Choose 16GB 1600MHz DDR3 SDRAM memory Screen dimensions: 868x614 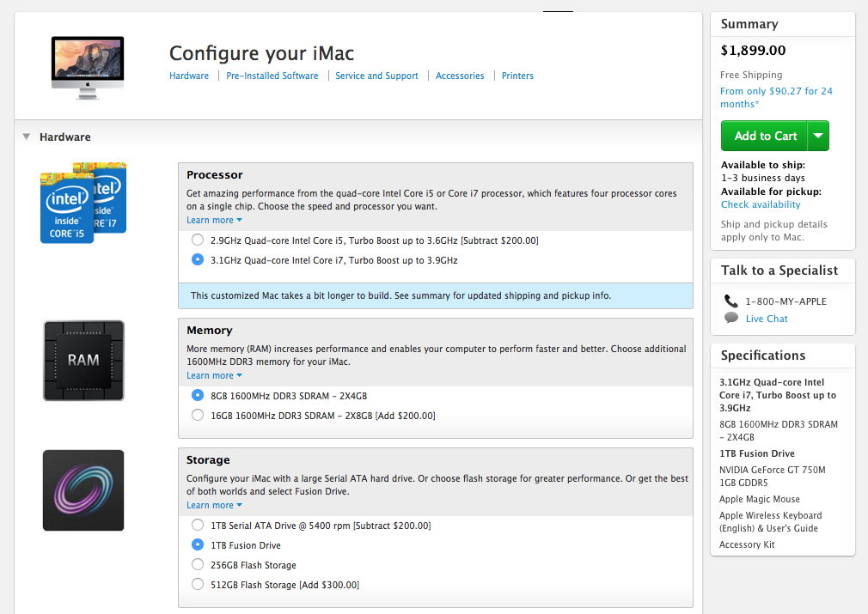click(198, 415)
